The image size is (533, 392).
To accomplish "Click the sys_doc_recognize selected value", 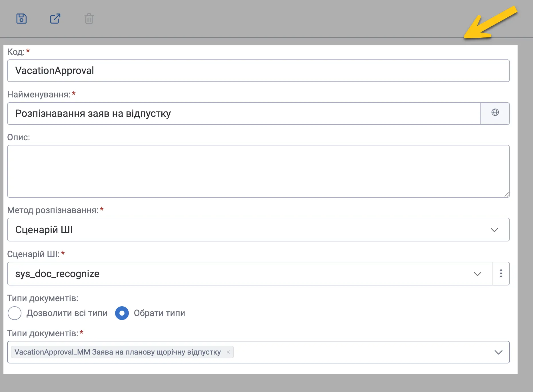I will (x=57, y=274).
